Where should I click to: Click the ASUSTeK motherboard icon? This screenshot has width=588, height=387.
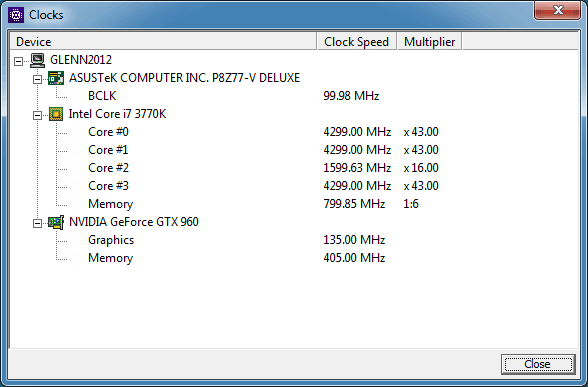pos(56,78)
